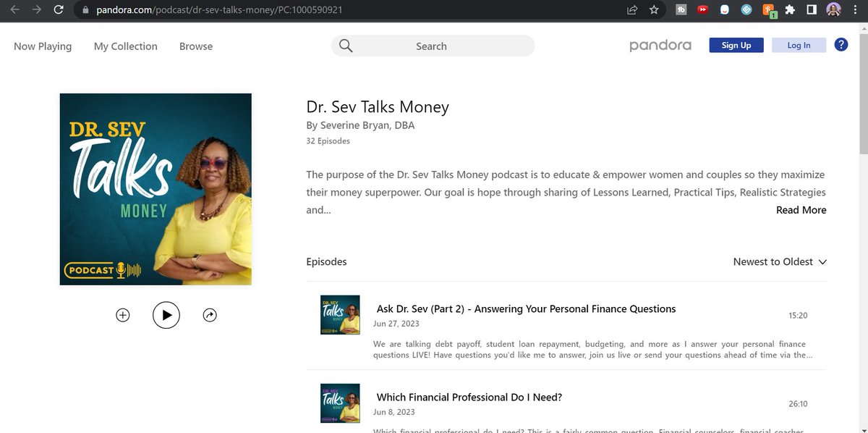The image size is (868, 433).
Task: Click the large Dr. Sev Talks Money cover art
Action: tap(156, 189)
